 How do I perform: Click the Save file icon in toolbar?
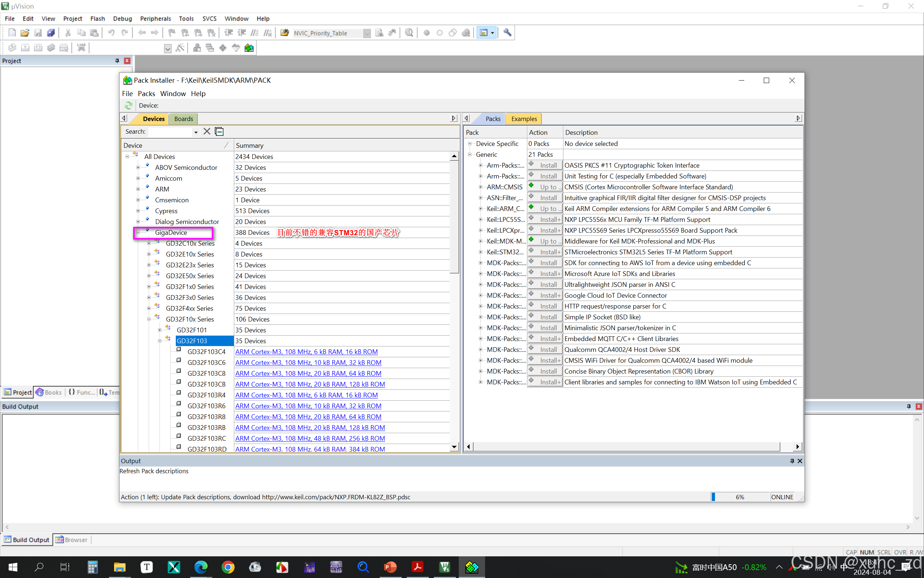click(38, 33)
